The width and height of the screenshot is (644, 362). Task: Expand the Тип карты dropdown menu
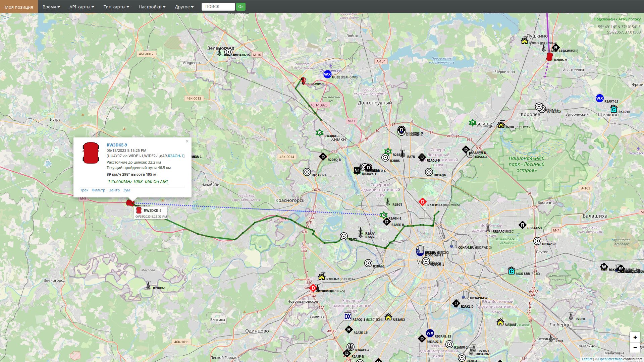(116, 7)
